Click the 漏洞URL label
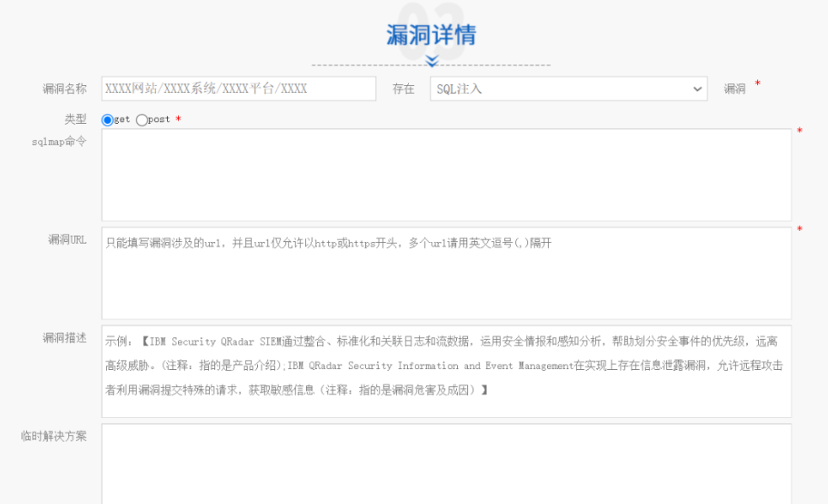 pos(67,239)
